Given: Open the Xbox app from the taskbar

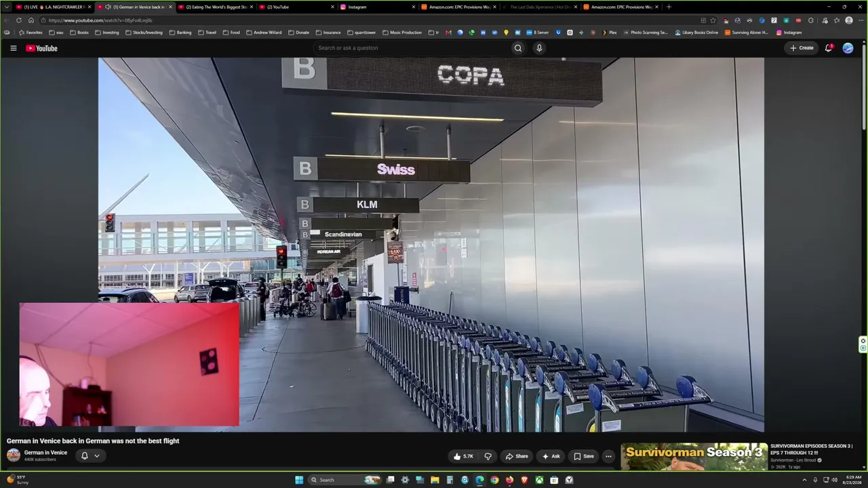Looking at the screenshot, I should click(x=539, y=480).
